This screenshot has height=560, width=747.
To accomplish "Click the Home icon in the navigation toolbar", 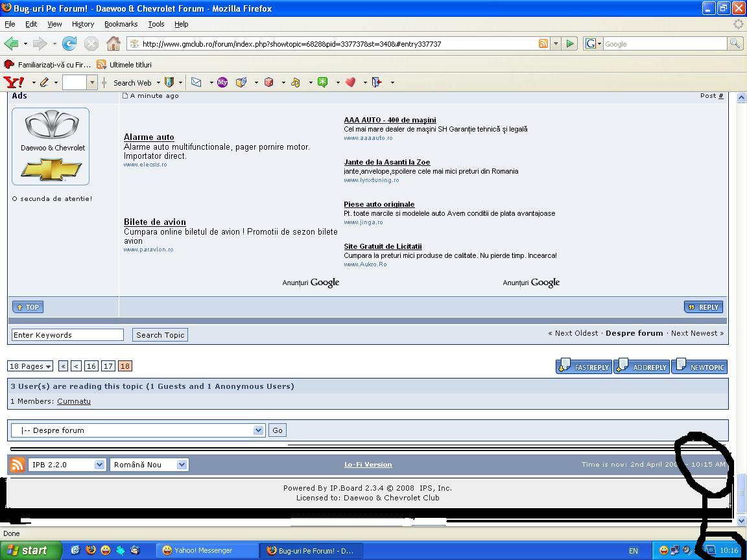I will coord(113,43).
